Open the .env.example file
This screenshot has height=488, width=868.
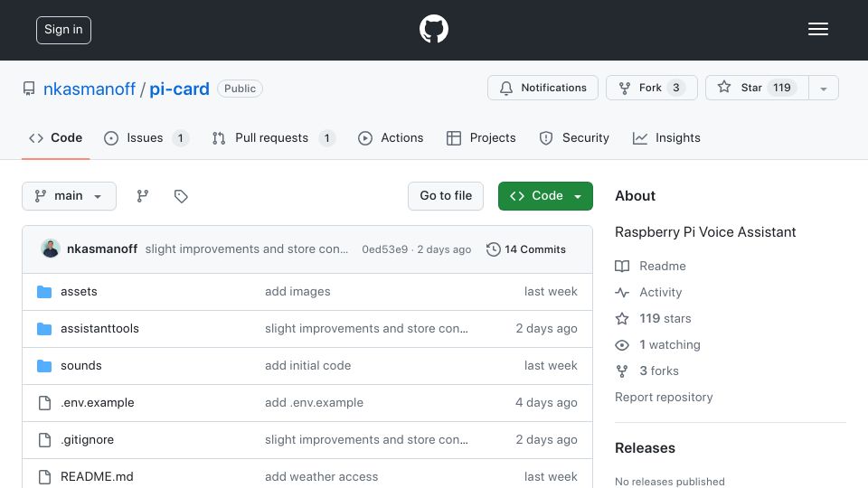click(98, 403)
